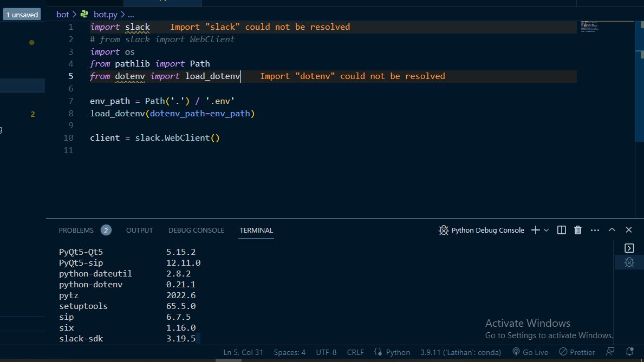Click the problems count badge 2

(106, 231)
